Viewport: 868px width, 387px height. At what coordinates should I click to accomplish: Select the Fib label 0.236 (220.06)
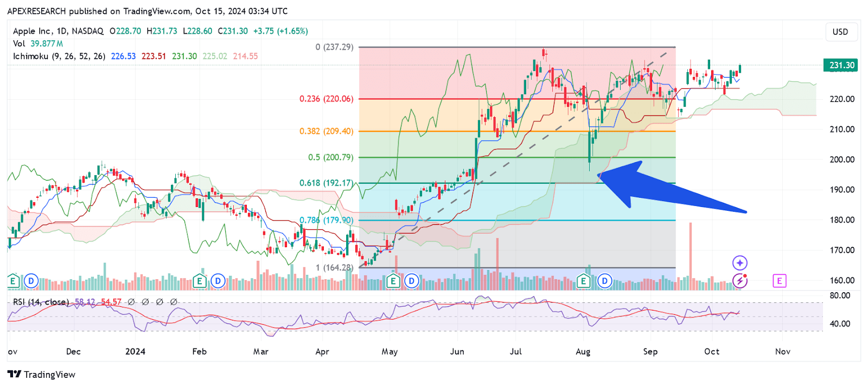tap(327, 99)
